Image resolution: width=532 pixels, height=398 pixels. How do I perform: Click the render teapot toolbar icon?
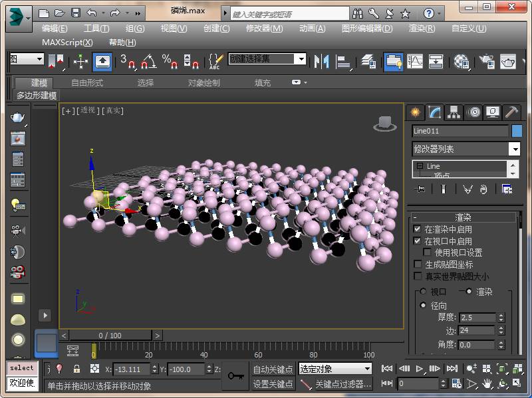pos(509,62)
